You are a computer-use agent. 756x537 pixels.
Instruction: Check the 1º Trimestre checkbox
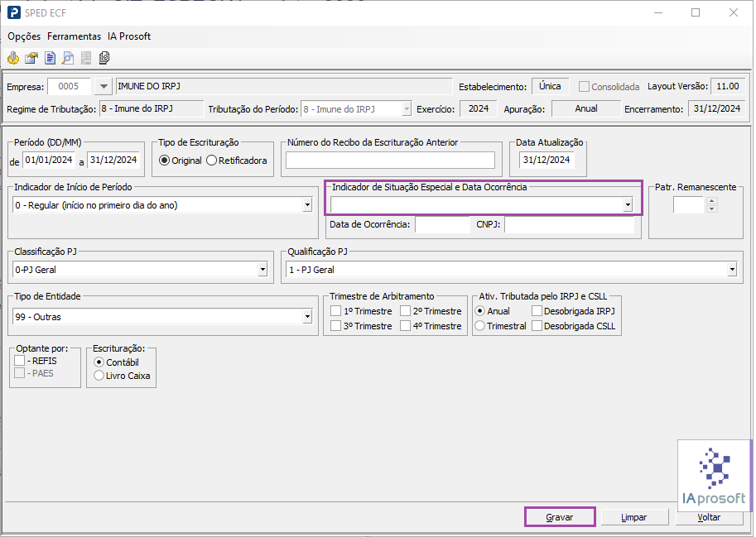pyautogui.click(x=335, y=311)
